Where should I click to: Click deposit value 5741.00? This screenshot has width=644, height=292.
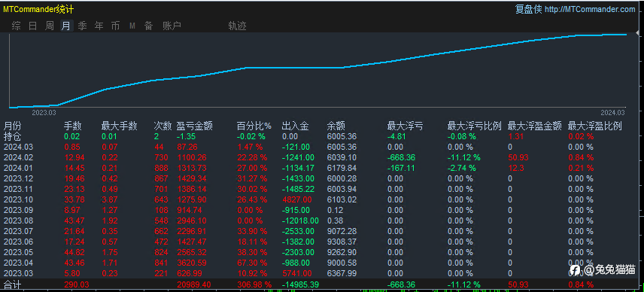(296, 273)
